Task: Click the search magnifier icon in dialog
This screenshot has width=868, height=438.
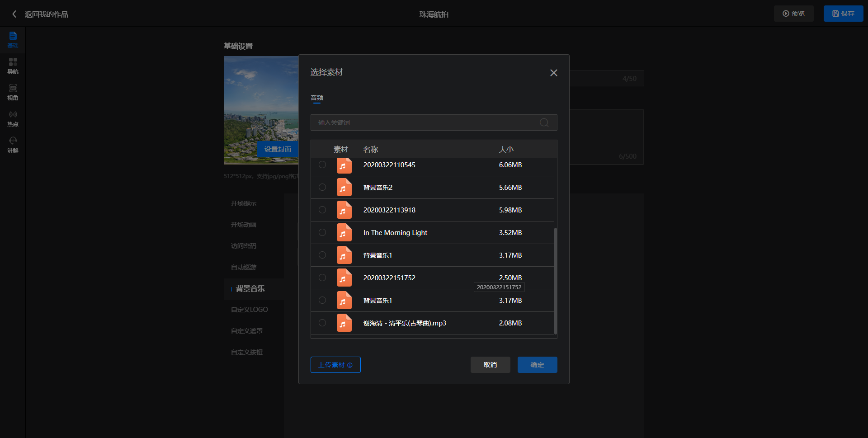Action: pos(544,122)
